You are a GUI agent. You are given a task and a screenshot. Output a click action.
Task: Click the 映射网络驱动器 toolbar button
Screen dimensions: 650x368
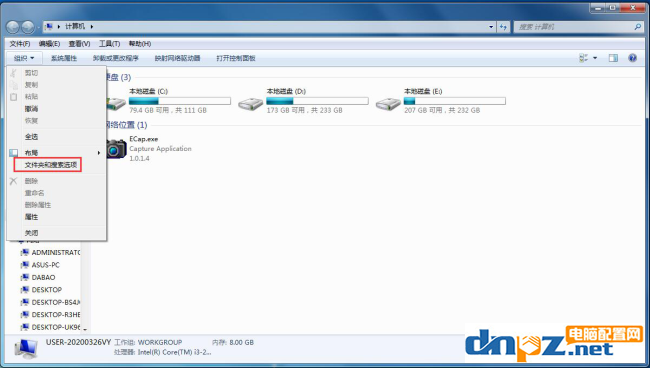tap(177, 58)
